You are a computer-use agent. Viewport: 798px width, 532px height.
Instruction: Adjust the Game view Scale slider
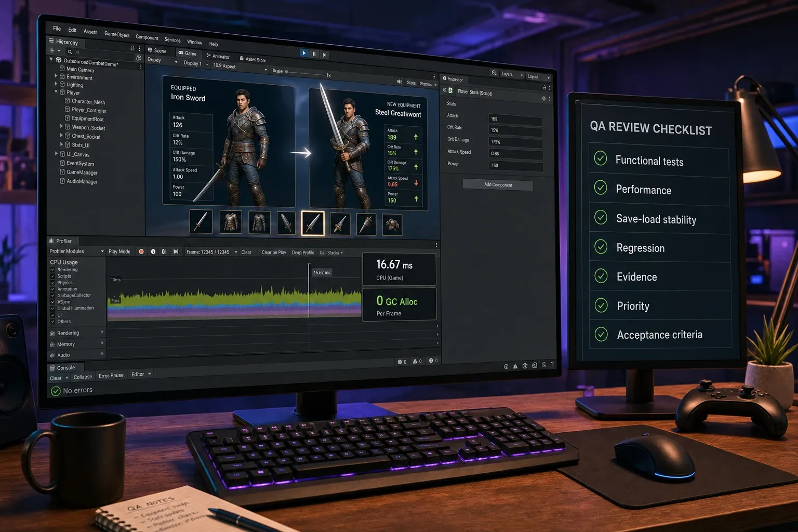pos(304,73)
